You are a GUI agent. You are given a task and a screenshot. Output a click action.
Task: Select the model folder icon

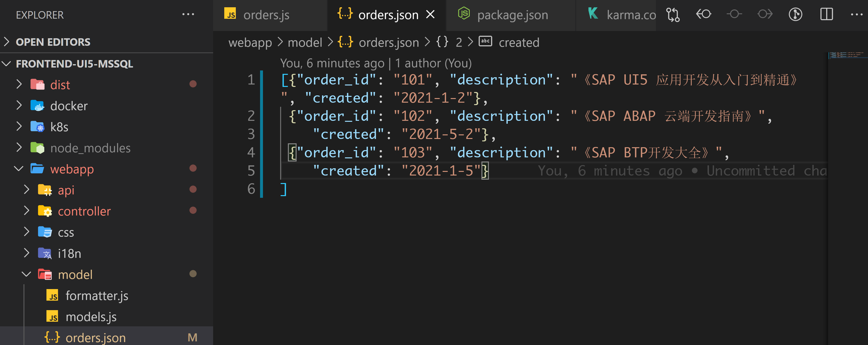pos(45,275)
